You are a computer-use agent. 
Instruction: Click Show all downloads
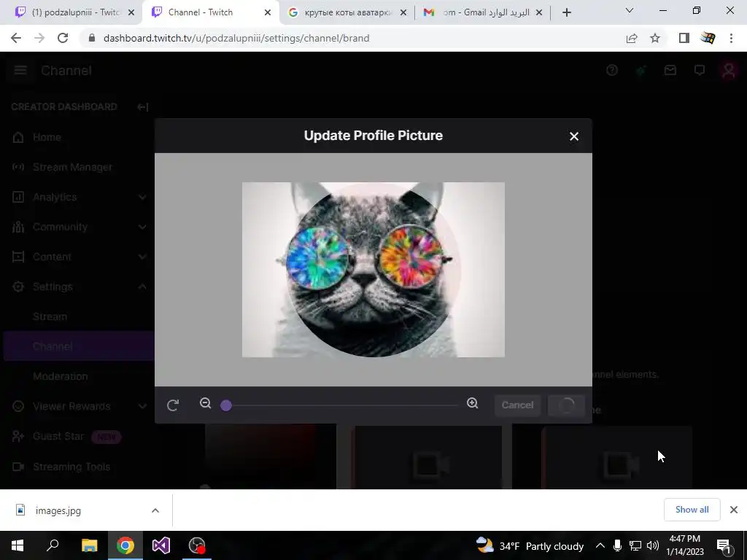point(692,510)
